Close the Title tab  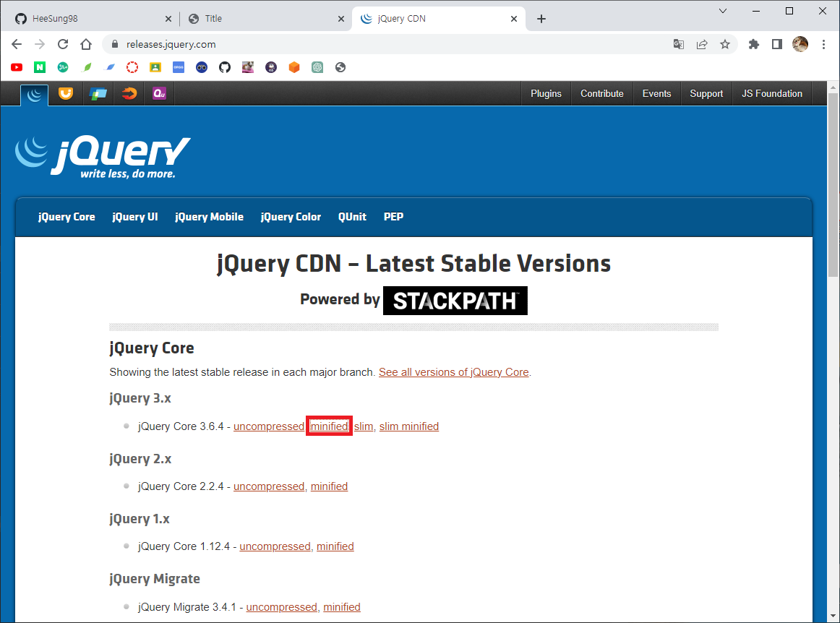coord(341,19)
